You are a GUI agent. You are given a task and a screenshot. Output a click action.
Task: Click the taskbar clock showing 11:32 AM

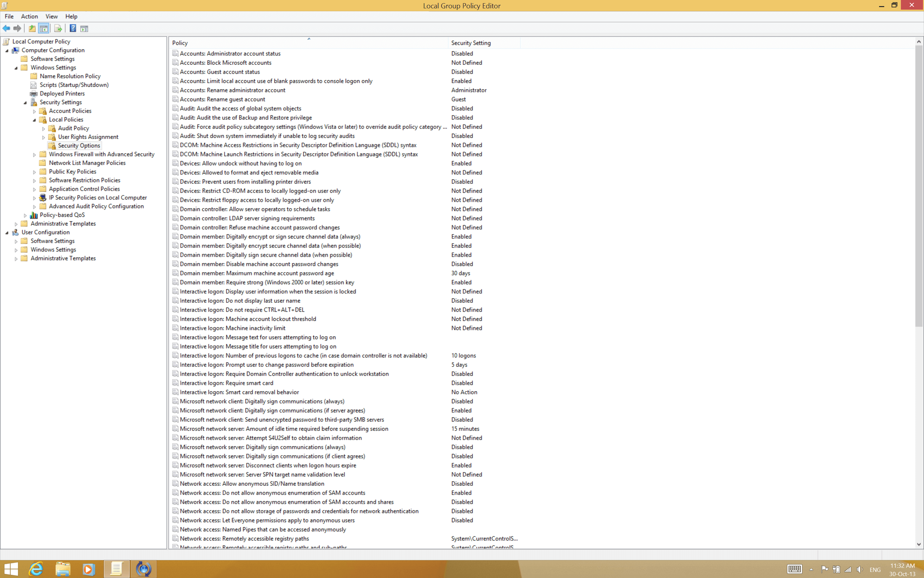pos(902,565)
